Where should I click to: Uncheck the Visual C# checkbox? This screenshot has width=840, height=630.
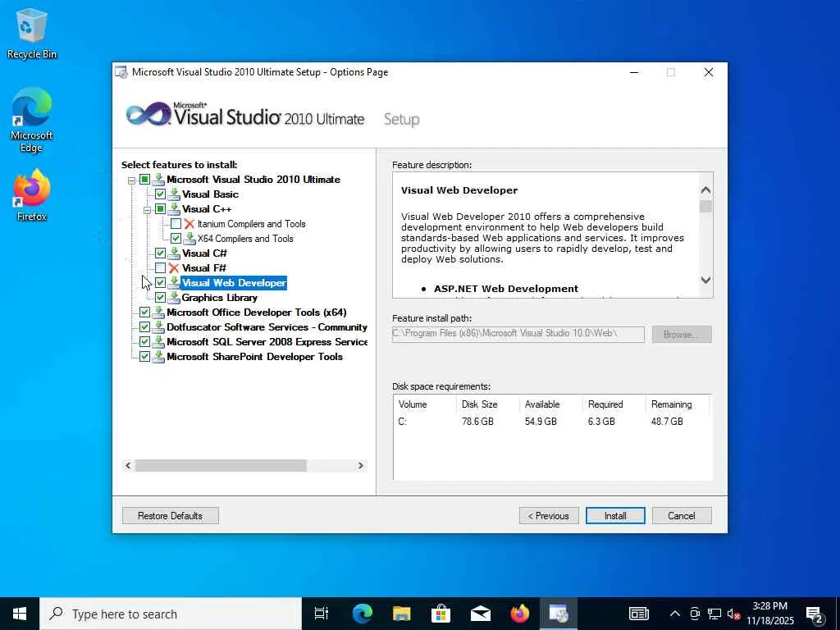[x=160, y=253]
